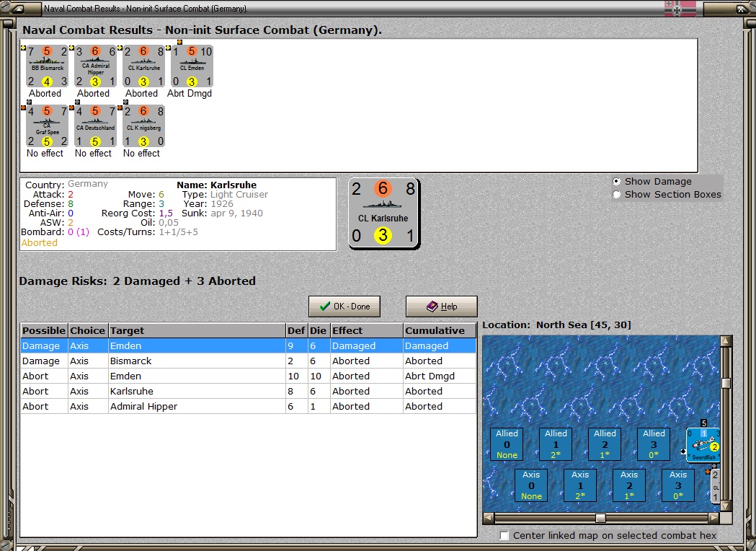
Task: Select the Show Damage radio option
Action: tap(616, 182)
